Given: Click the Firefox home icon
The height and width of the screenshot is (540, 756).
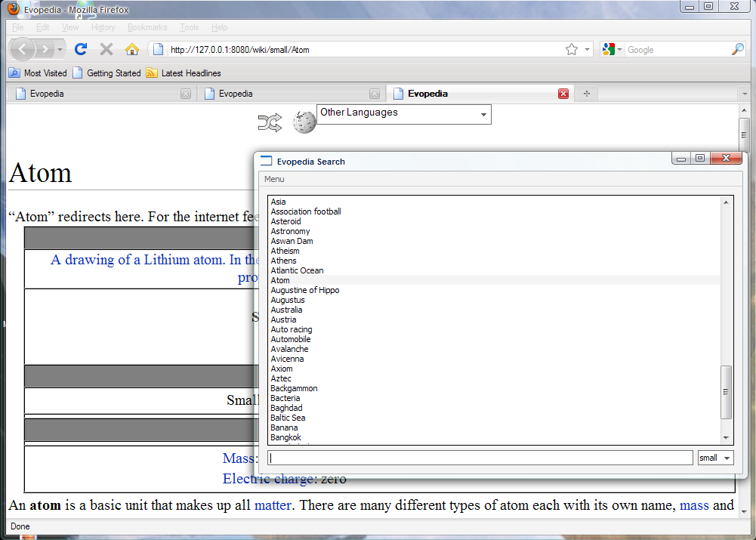Looking at the screenshot, I should coord(131,49).
